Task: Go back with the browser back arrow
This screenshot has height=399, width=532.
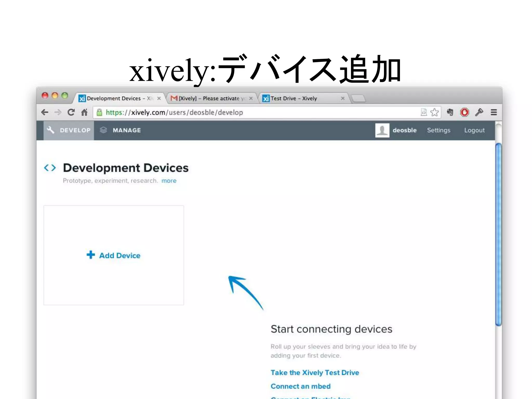Action: [45, 112]
